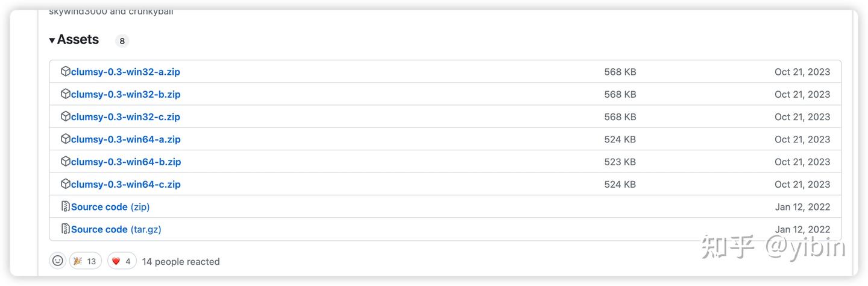This screenshot has height=286, width=868.
Task: Download Source code (tar.gz) archive
Action: click(116, 229)
